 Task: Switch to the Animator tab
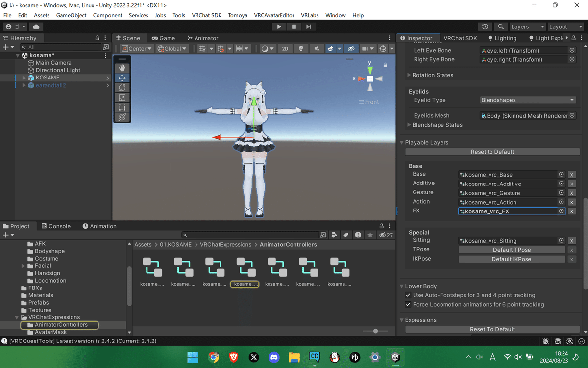click(203, 38)
